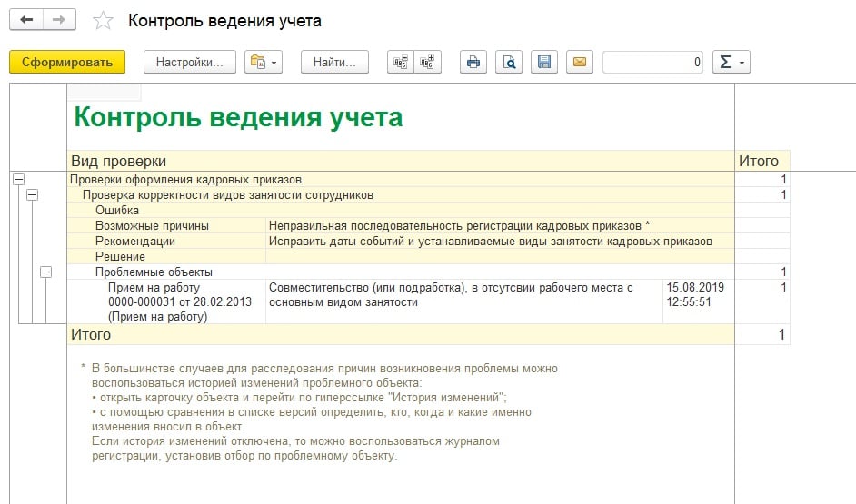
Task: Click the collapse all groups icon
Action: (x=400, y=62)
